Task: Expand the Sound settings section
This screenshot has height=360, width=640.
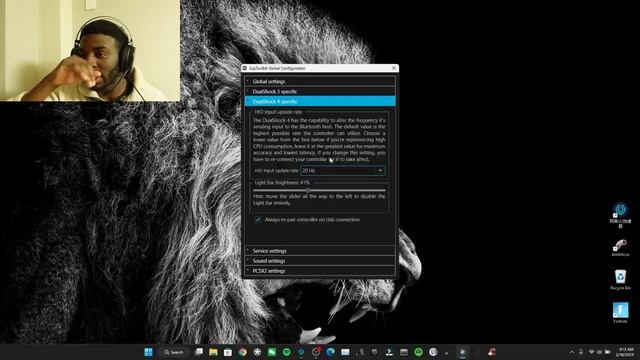Action: (320, 261)
